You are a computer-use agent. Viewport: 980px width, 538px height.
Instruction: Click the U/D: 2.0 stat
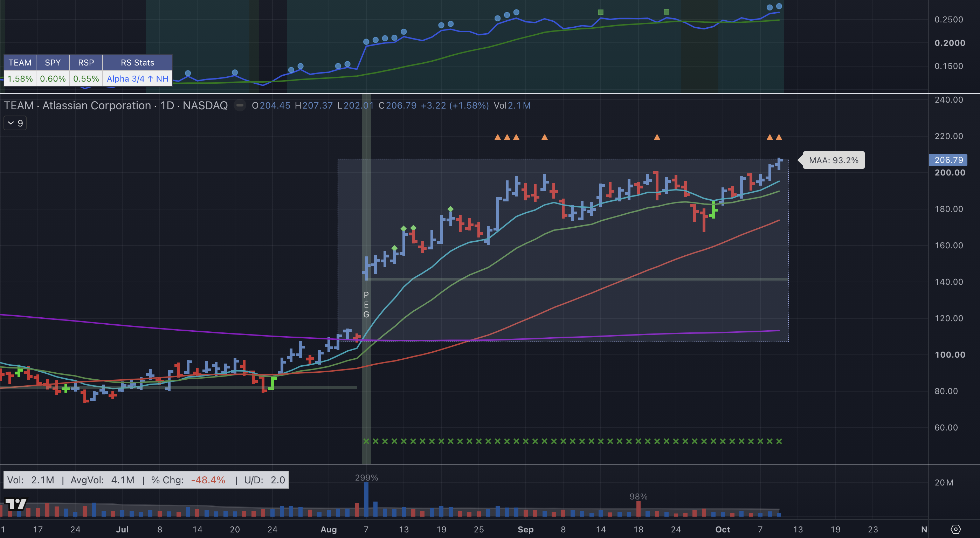(x=264, y=480)
